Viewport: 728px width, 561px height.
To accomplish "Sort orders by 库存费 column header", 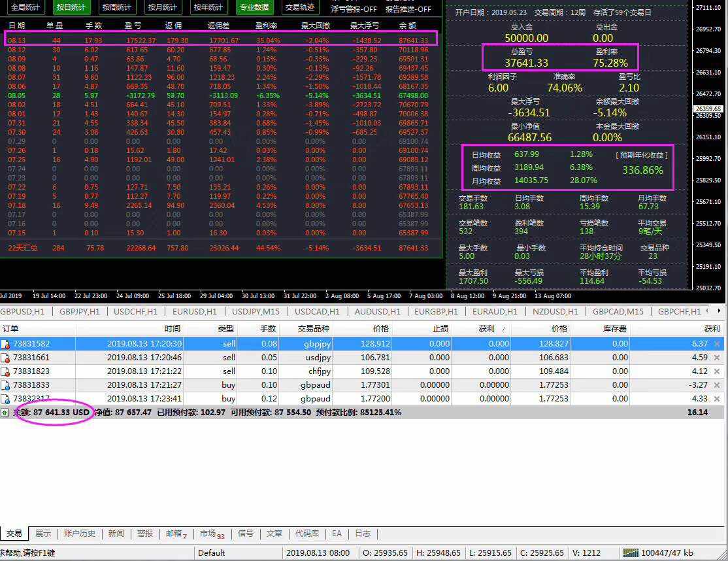I will (601, 329).
